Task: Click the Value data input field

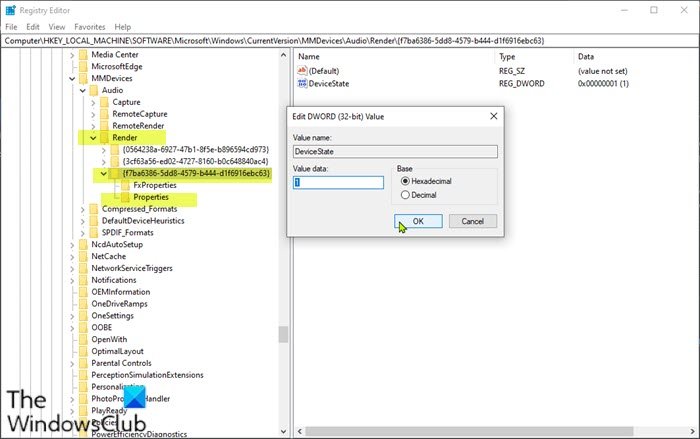Action: pos(338,182)
